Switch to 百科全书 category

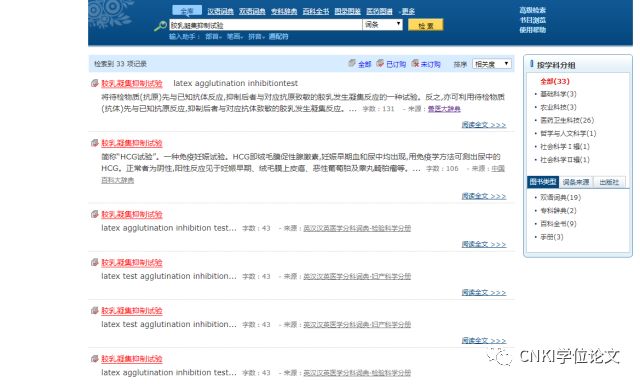tap(316, 11)
